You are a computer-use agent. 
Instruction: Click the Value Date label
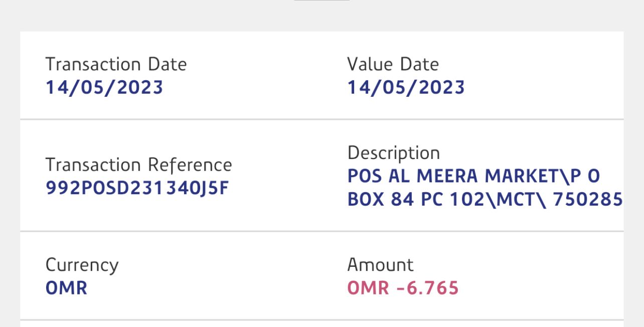393,64
